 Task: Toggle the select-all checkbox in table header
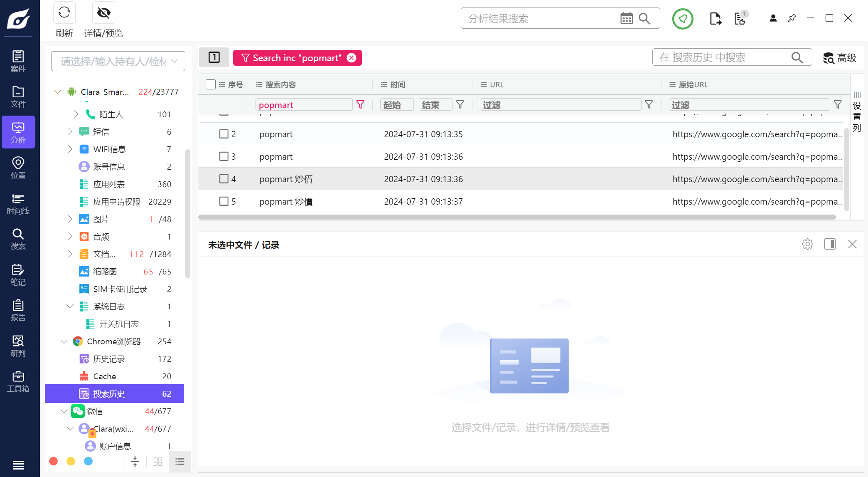point(211,84)
